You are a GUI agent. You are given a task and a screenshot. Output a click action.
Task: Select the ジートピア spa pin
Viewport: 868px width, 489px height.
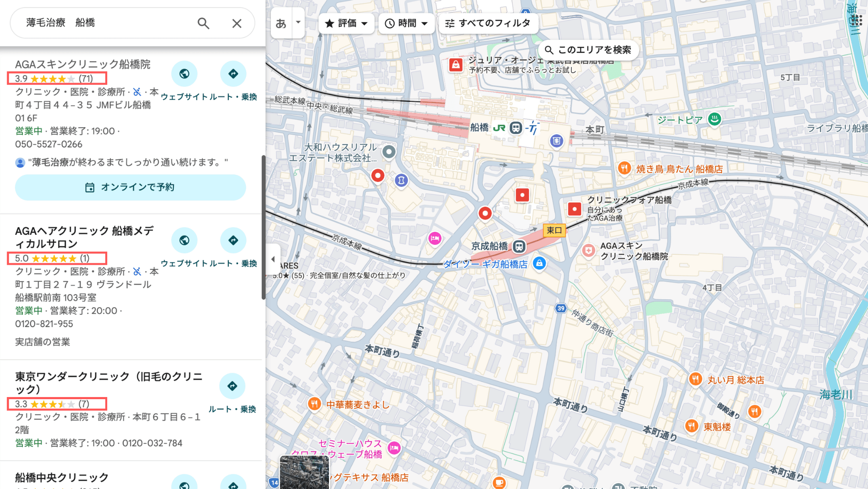(x=715, y=119)
